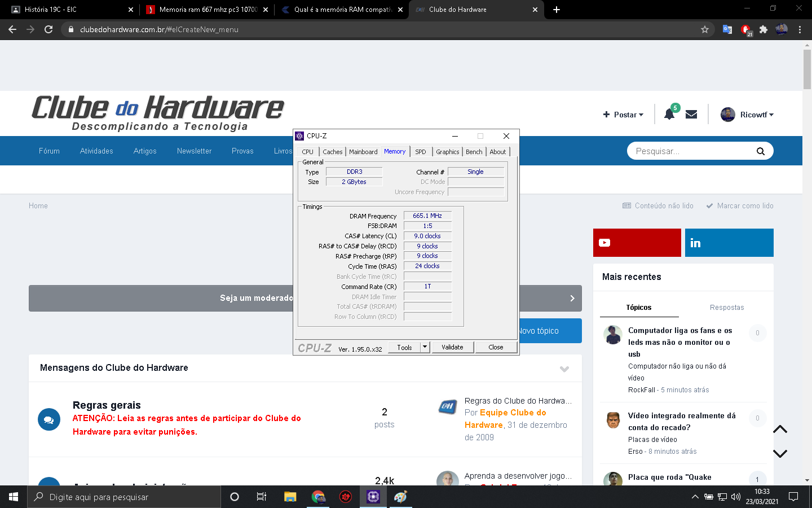The height and width of the screenshot is (508, 812).
Task: Switch to Mainboard tab in CPU-Z
Action: [363, 152]
